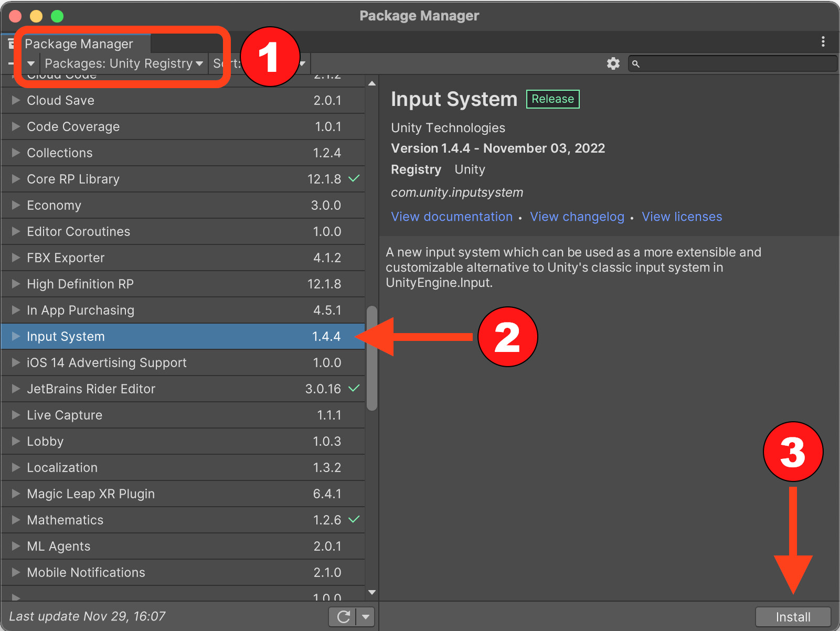
Task: Select the Package Manager tab
Action: point(79,44)
